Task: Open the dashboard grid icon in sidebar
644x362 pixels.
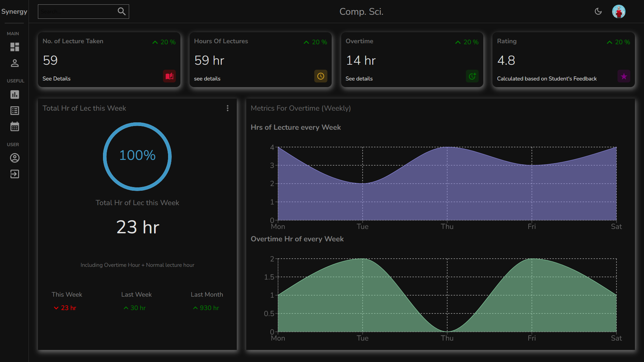Action: tap(14, 47)
